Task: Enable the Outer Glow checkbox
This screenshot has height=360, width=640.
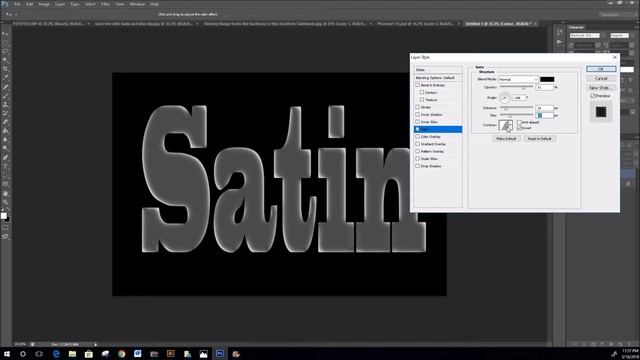Action: [x=418, y=158]
